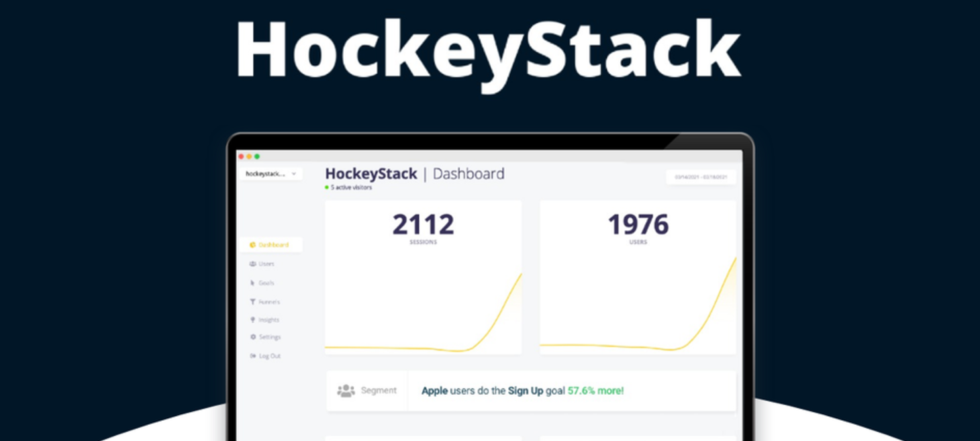Image resolution: width=980 pixels, height=441 pixels.
Task: Click the green active visitors indicator
Action: click(x=327, y=188)
